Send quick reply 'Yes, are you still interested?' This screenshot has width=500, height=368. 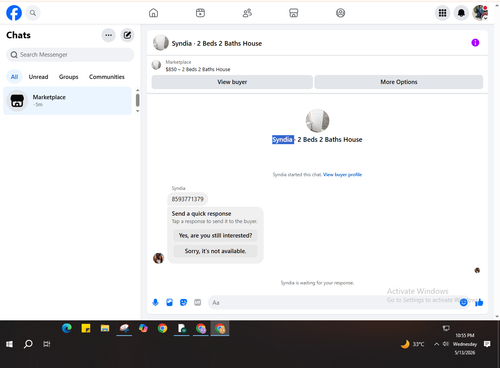(x=215, y=235)
